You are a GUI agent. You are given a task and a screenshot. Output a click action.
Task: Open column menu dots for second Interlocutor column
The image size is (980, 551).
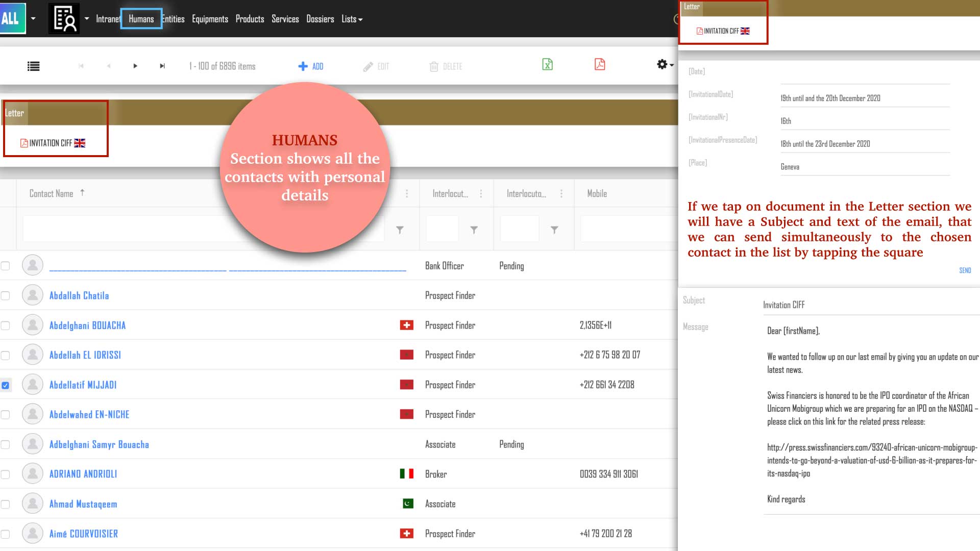(x=561, y=194)
